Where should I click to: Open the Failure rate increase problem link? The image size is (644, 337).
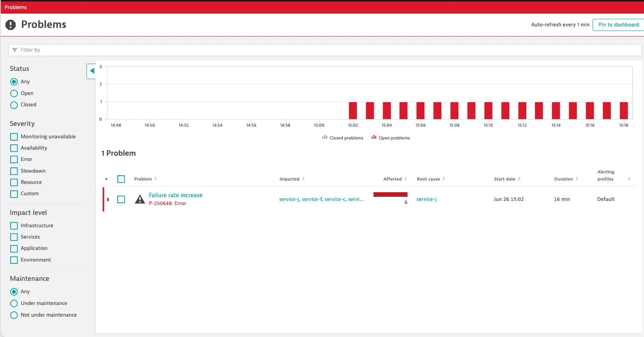point(176,195)
